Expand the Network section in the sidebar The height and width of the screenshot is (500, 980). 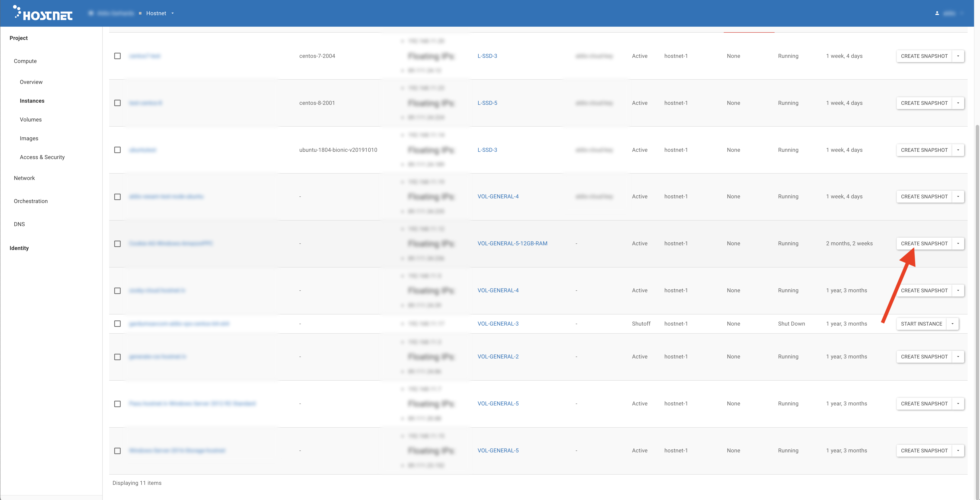click(24, 178)
